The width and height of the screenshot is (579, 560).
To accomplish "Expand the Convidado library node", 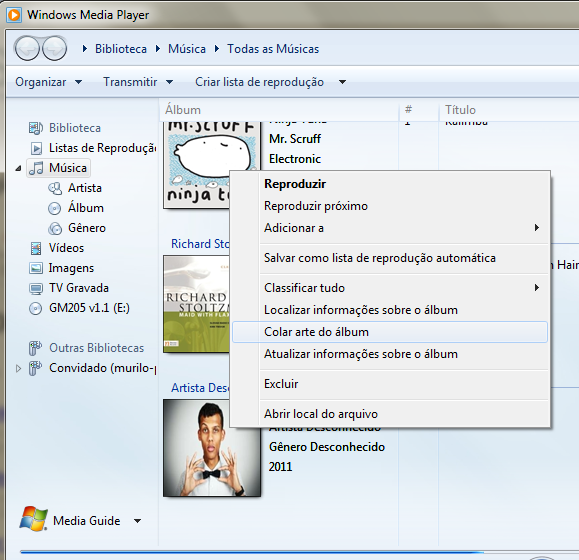I will 18,368.
